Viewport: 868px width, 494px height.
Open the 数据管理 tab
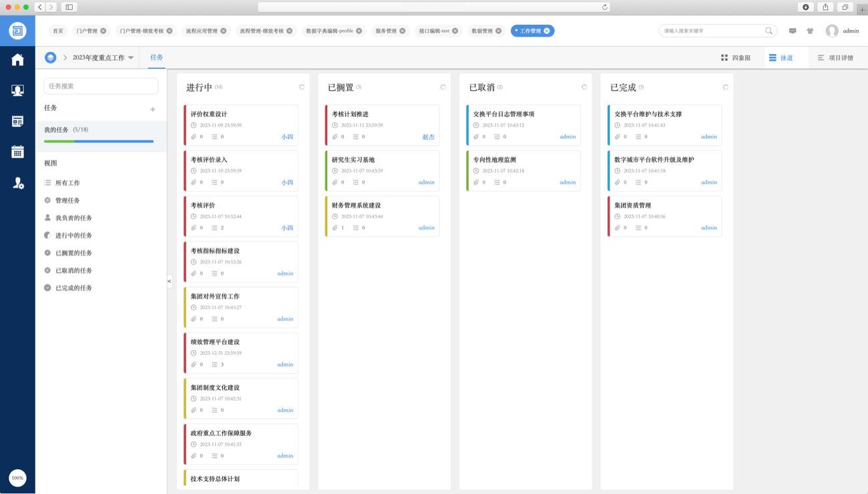(x=482, y=31)
